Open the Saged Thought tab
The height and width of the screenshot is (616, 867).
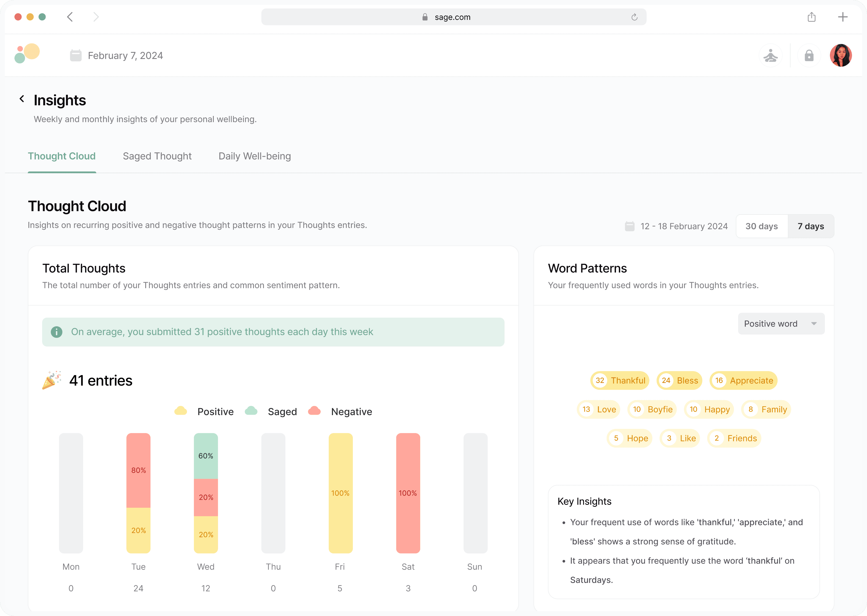pyautogui.click(x=157, y=156)
